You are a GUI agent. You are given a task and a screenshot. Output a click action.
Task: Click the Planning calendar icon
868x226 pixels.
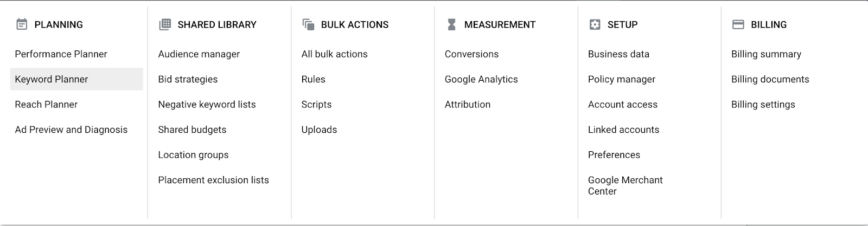coord(22,24)
